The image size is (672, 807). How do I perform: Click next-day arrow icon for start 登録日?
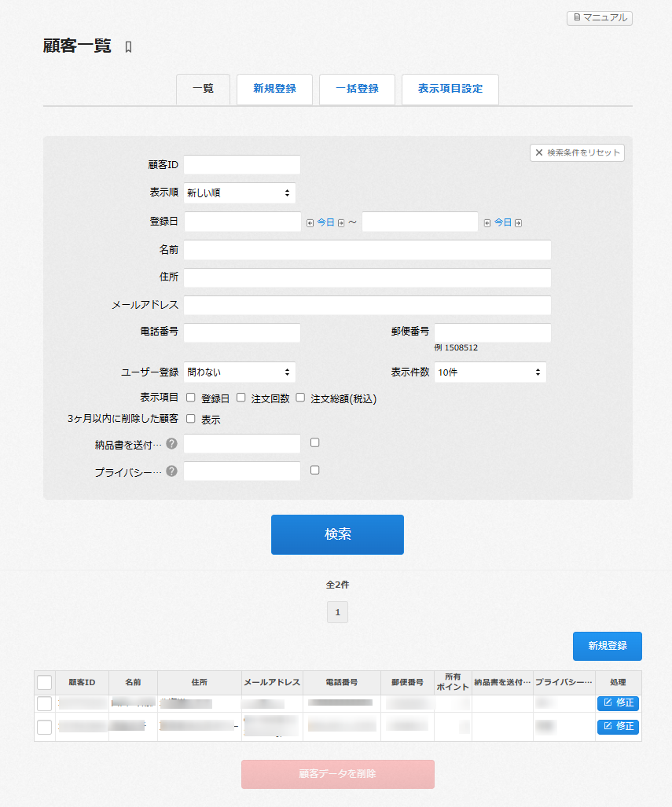click(x=341, y=223)
